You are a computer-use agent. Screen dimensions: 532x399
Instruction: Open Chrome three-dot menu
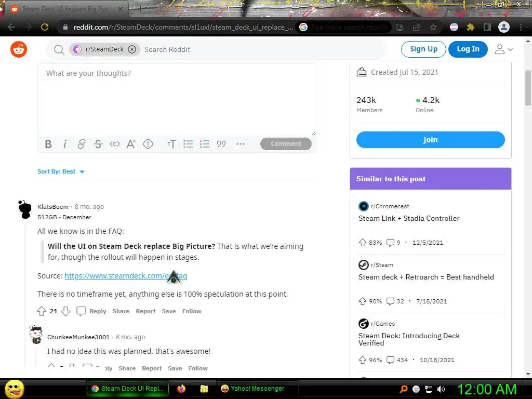(521, 27)
